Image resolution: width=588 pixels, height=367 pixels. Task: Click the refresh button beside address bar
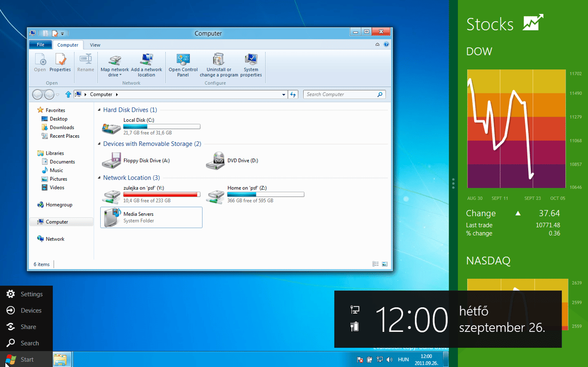(293, 94)
